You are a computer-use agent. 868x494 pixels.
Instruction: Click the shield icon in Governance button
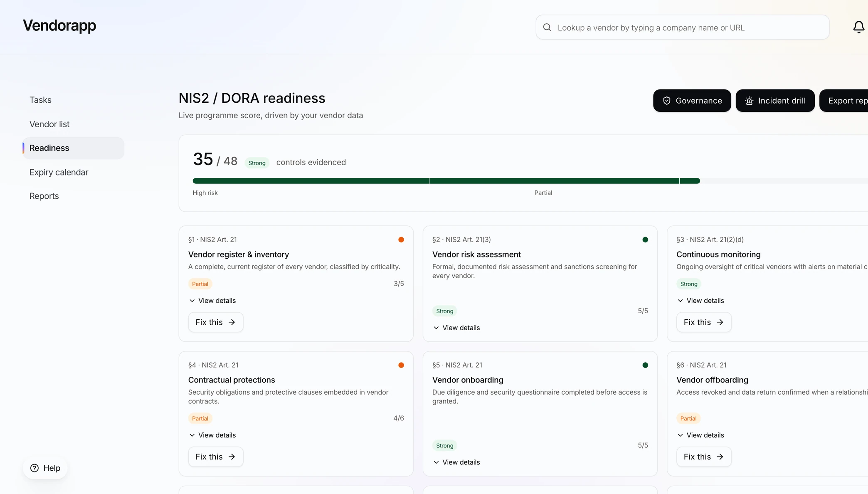tap(666, 101)
